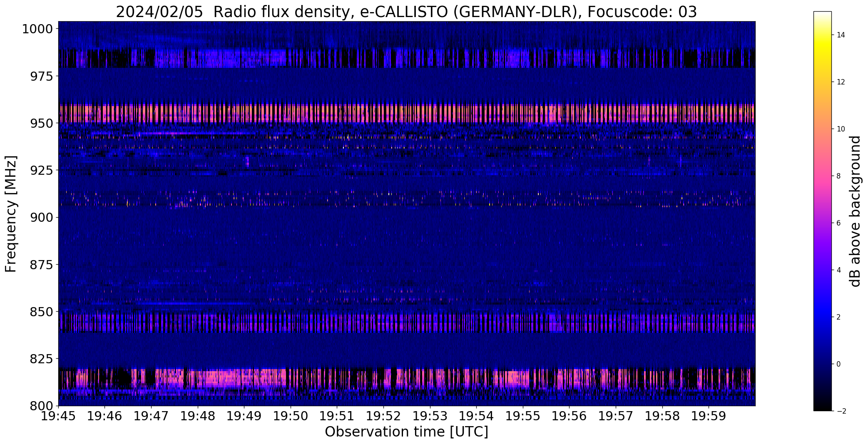Click the 19:51 time tick label
This screenshot has height=444, width=868.
pyautogui.click(x=337, y=416)
